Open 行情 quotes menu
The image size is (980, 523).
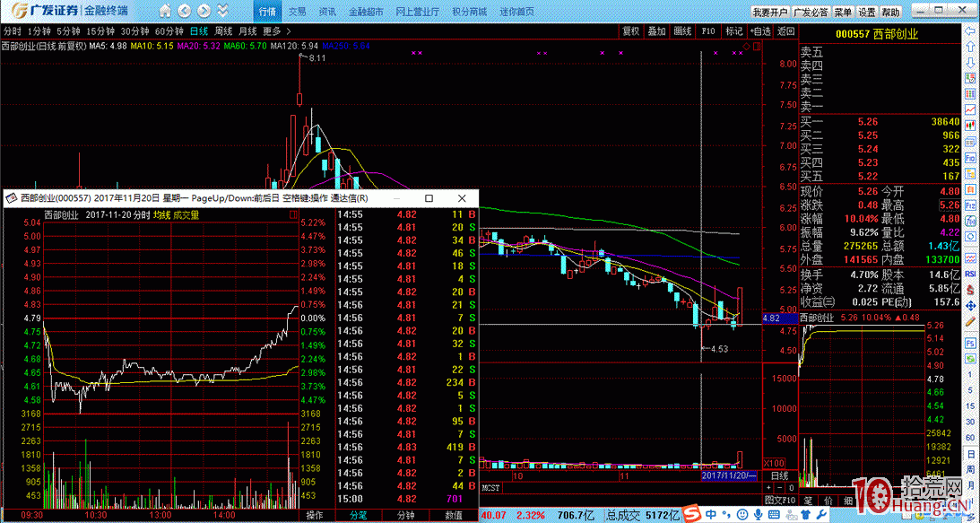point(267,12)
